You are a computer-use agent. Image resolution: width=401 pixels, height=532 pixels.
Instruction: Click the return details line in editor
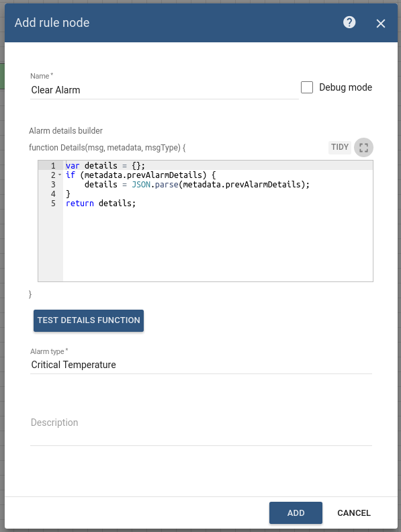tap(101, 204)
